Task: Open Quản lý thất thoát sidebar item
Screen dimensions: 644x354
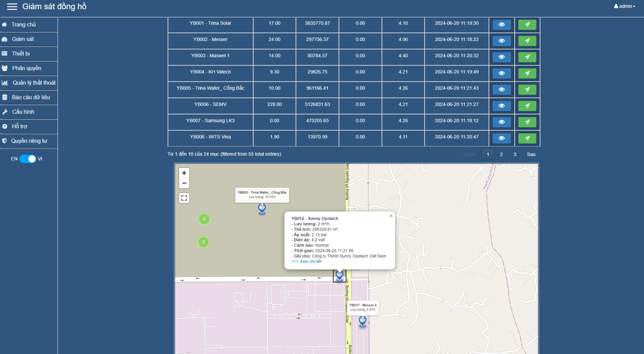Action: click(x=34, y=83)
